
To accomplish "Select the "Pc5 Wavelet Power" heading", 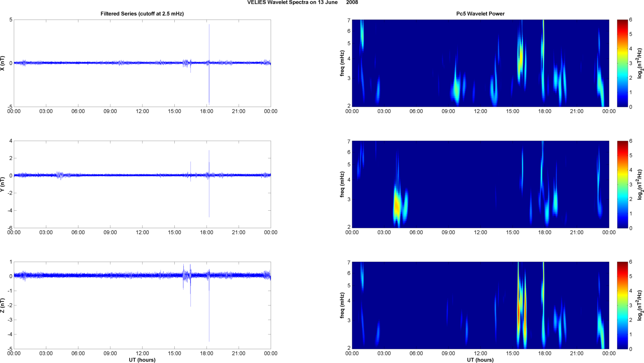I will click(x=480, y=14).
